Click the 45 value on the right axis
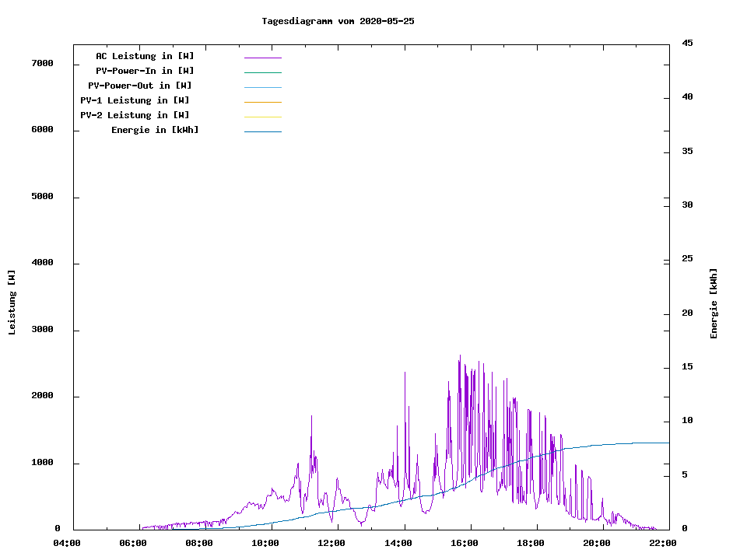The image size is (747, 560). pyautogui.click(x=687, y=43)
